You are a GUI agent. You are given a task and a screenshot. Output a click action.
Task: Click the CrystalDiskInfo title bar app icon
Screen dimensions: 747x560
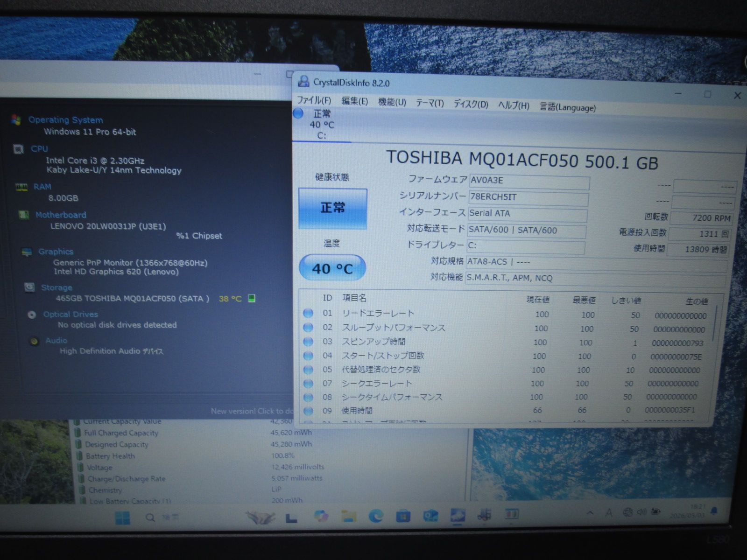(x=303, y=81)
